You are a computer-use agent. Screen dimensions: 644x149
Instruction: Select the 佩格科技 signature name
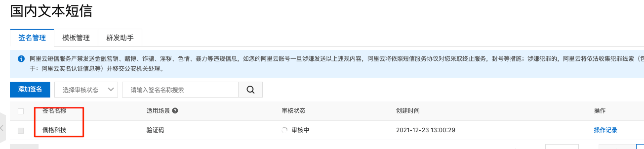(x=54, y=130)
